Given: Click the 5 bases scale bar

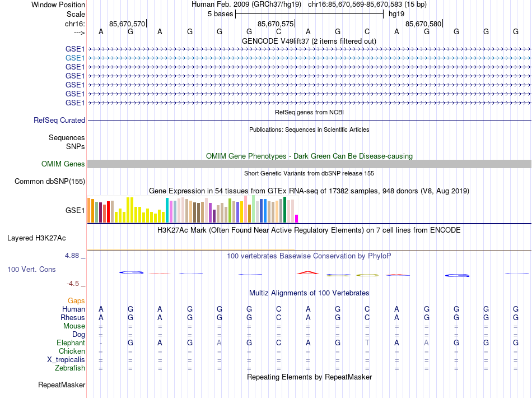Looking at the screenshot, I should pyautogui.click(x=309, y=14).
